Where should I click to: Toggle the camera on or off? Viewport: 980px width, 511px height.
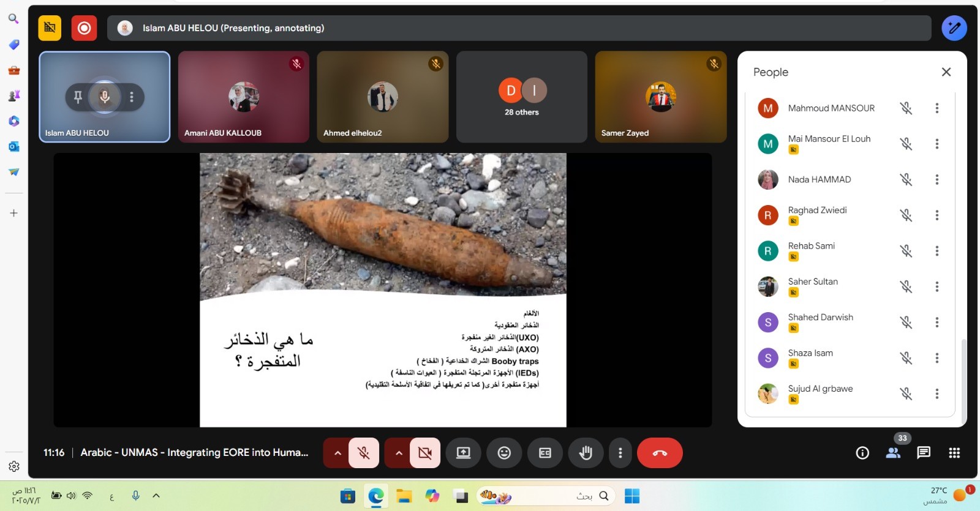click(x=424, y=453)
